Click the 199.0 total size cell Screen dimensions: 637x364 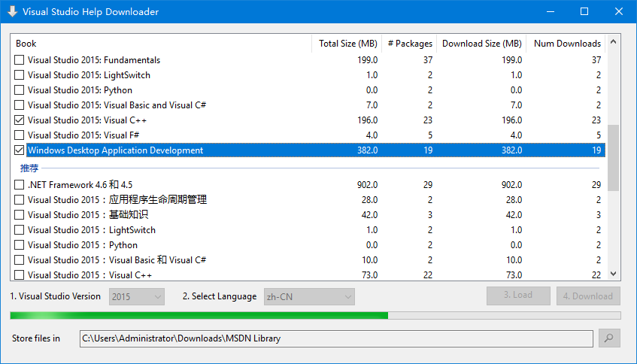367,59
